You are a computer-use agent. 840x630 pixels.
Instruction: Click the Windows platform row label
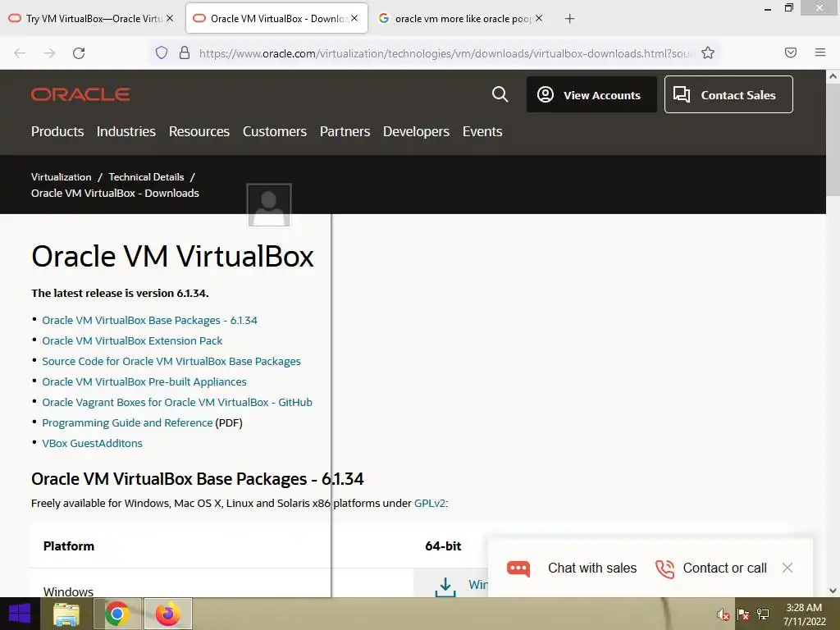coord(68,591)
